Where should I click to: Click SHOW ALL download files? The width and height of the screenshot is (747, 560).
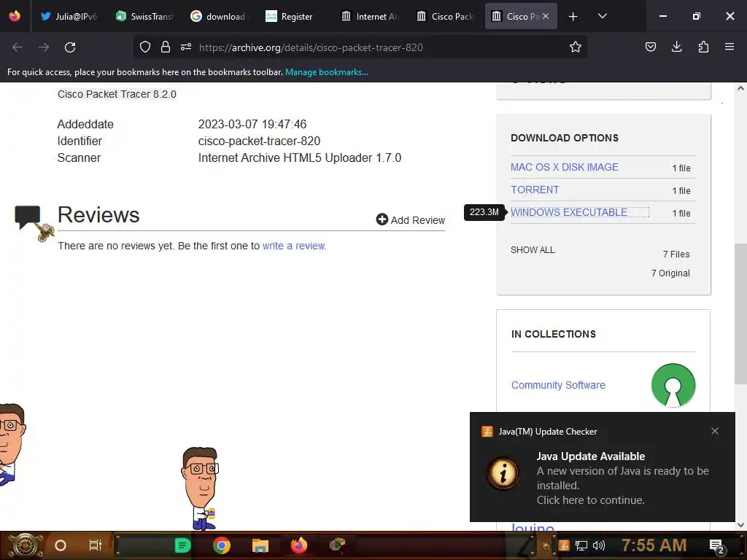(x=533, y=250)
